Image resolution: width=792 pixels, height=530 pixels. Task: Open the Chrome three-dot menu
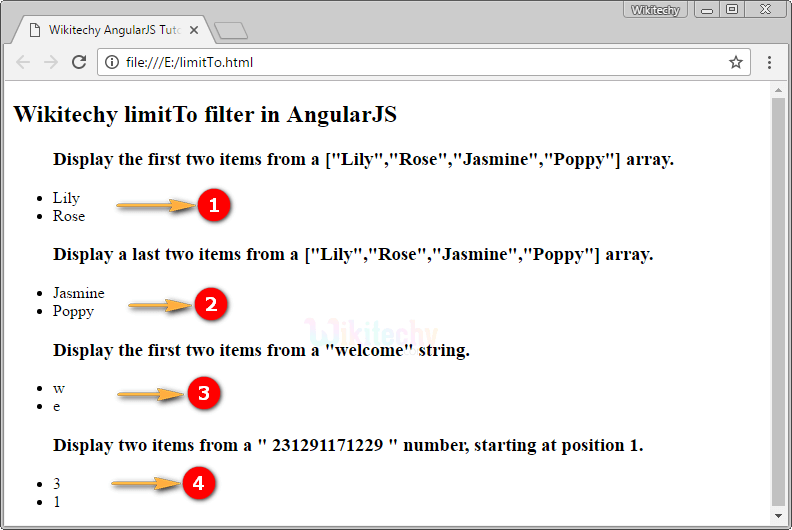pyautogui.click(x=769, y=62)
